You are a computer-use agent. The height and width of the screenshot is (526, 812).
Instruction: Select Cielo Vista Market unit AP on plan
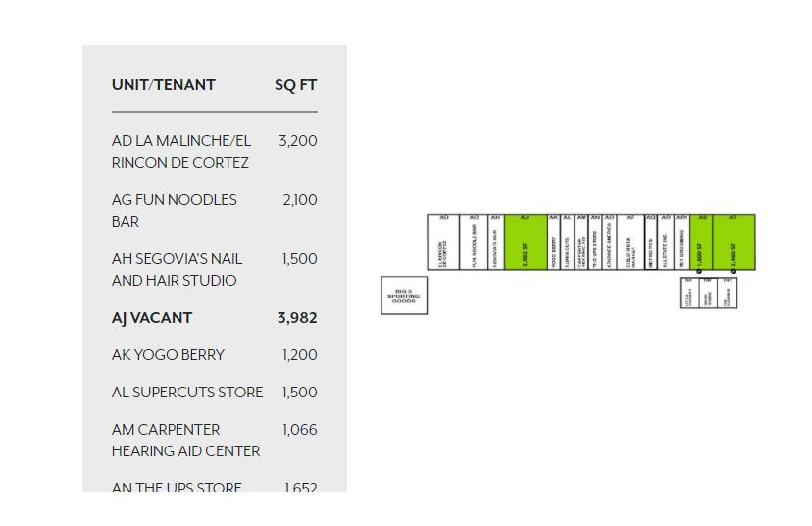[x=631, y=243]
